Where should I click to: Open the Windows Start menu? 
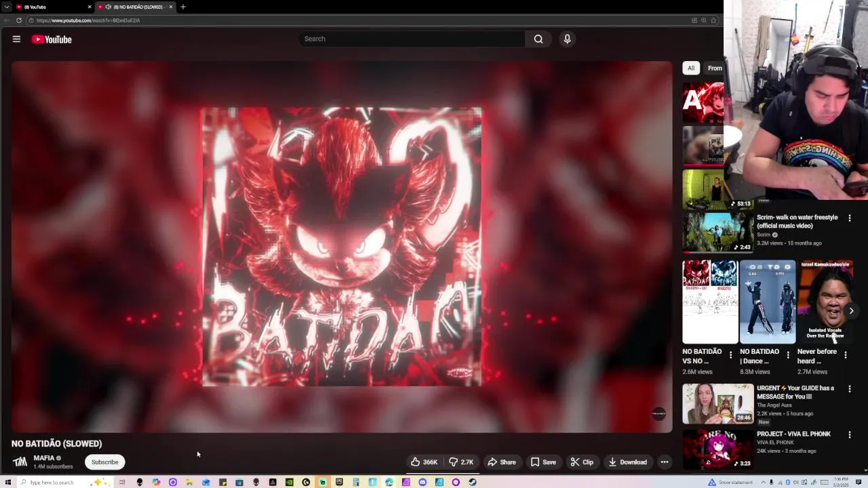coord(7,482)
